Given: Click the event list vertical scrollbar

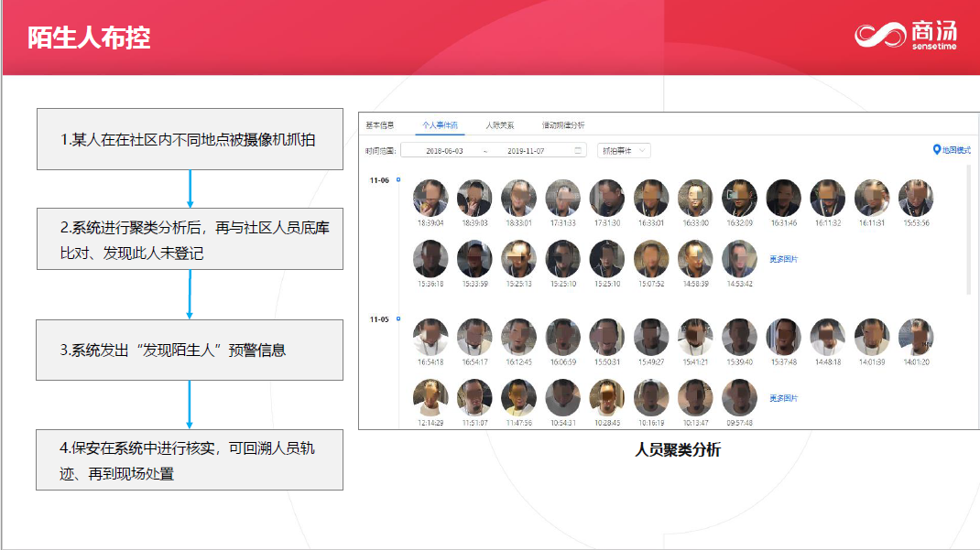Looking at the screenshot, I should [x=969, y=231].
